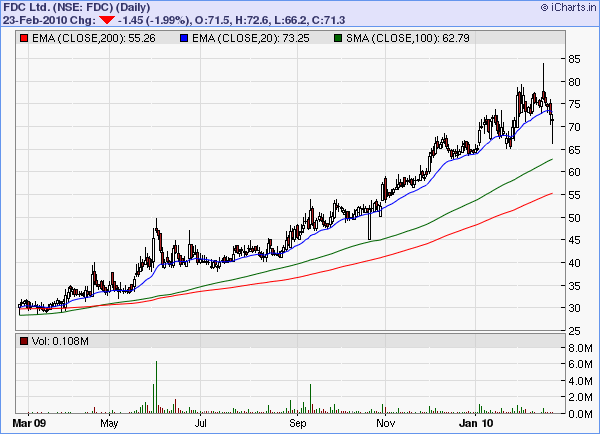
Task: Click the change value -1.45 (-1.99%)
Action: (154, 20)
